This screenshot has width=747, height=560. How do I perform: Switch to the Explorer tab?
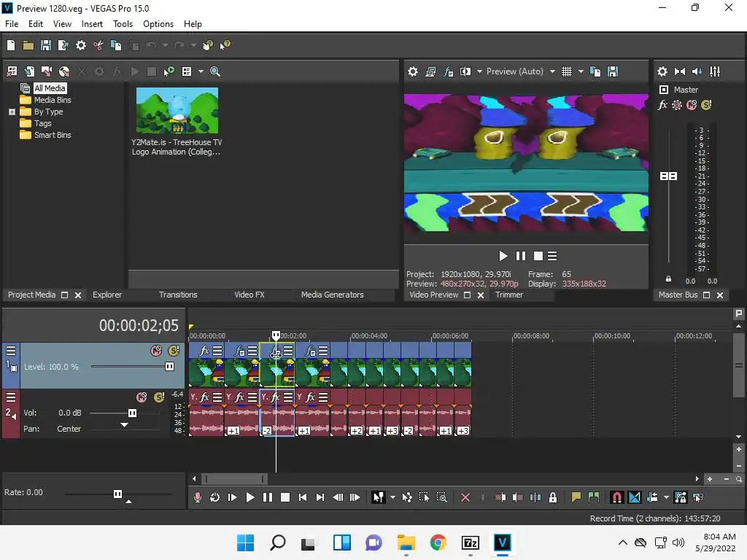[107, 295]
